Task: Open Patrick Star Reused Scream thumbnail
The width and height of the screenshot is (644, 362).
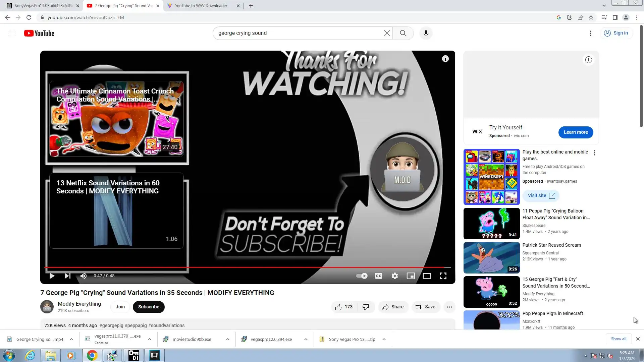Action: (x=491, y=258)
